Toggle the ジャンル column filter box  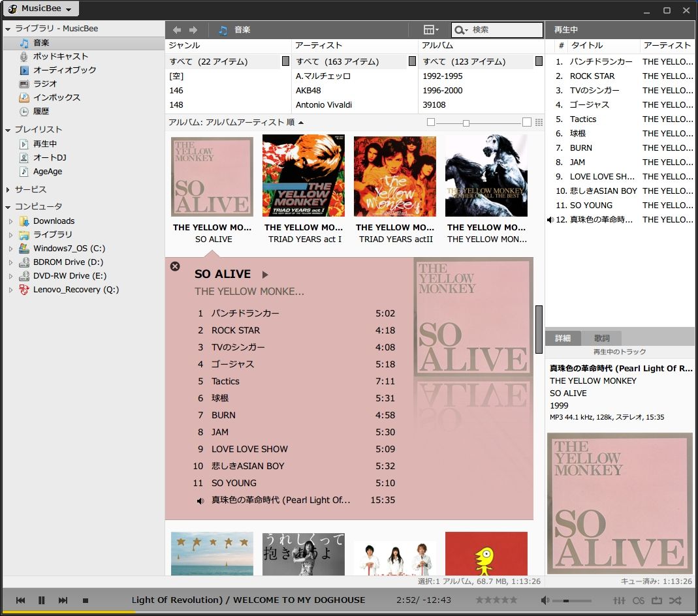pyautogui.click(x=285, y=61)
